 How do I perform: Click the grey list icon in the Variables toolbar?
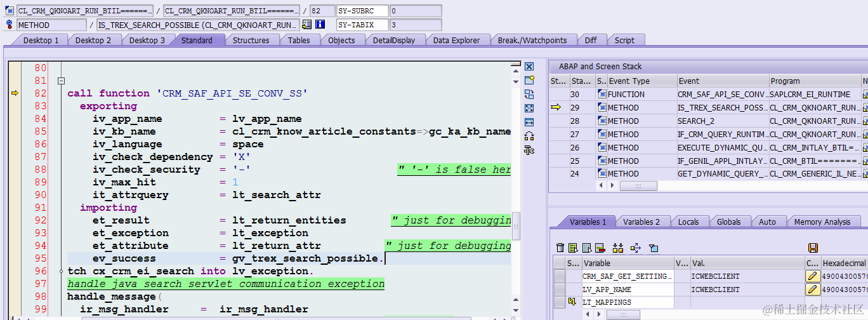coord(586,248)
